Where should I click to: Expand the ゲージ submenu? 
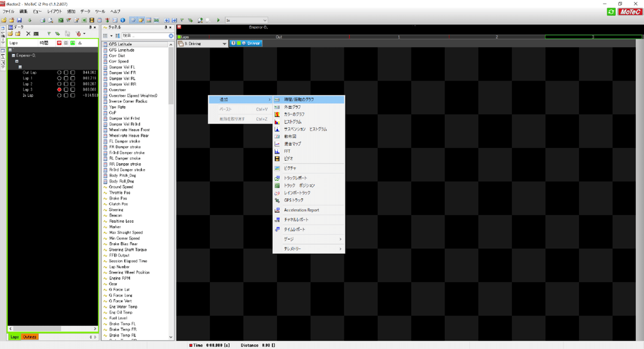tap(309, 239)
